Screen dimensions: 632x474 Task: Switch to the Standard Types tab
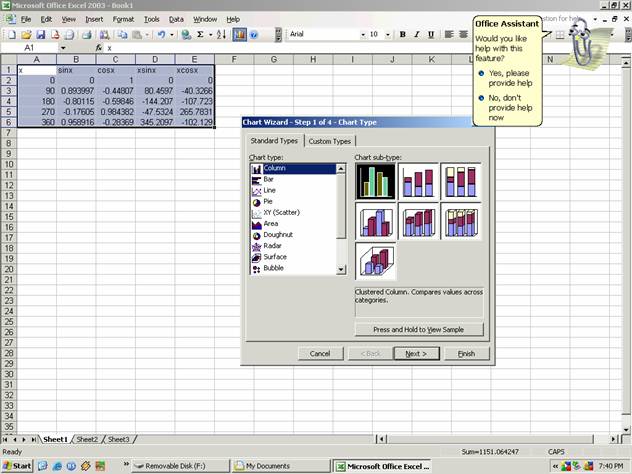274,140
